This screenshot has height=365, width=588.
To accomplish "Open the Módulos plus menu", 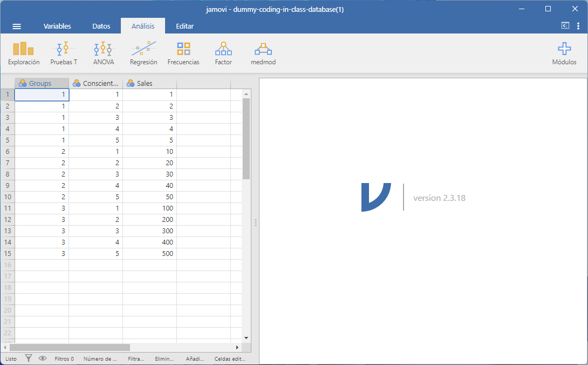I will pos(564,53).
